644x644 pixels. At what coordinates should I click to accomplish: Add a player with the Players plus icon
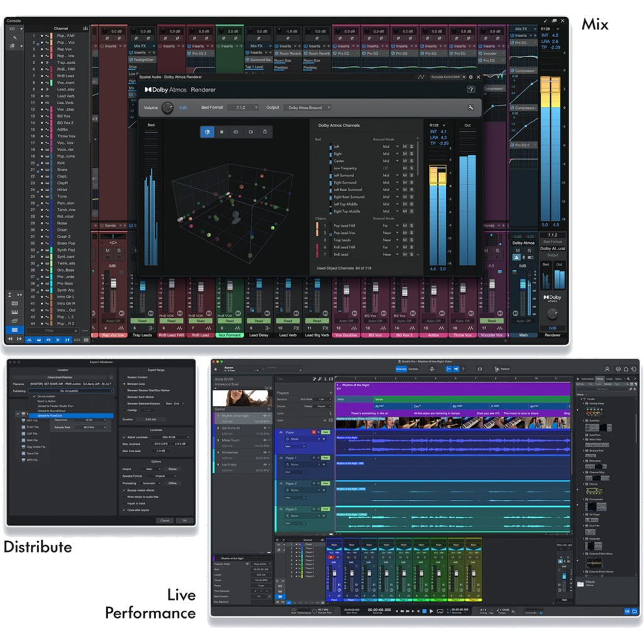point(331,393)
